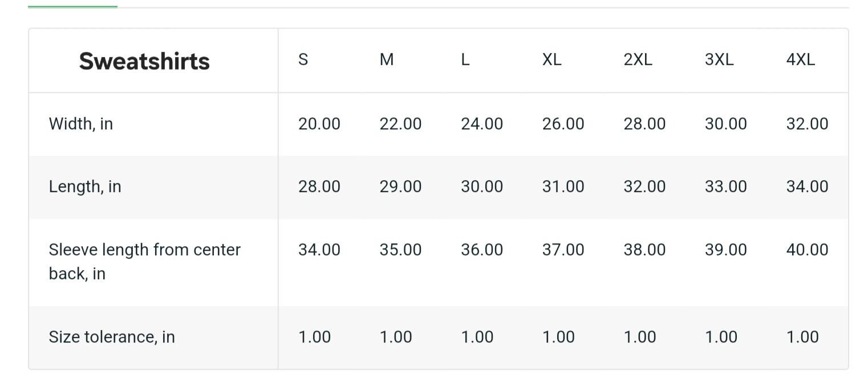Select the L size column header

[x=465, y=59]
